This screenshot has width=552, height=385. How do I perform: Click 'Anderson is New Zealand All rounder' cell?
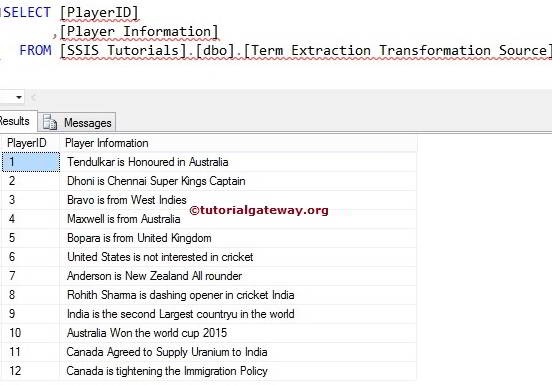tap(238, 276)
